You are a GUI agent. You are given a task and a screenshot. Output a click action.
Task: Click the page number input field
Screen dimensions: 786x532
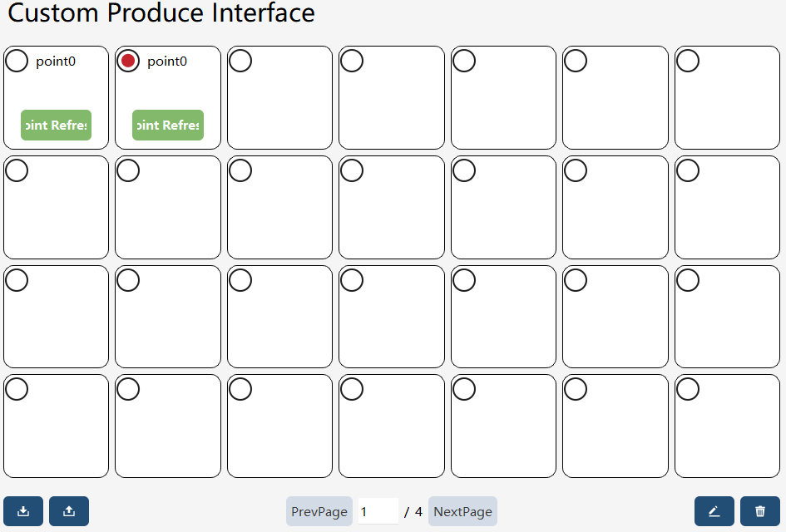point(378,511)
